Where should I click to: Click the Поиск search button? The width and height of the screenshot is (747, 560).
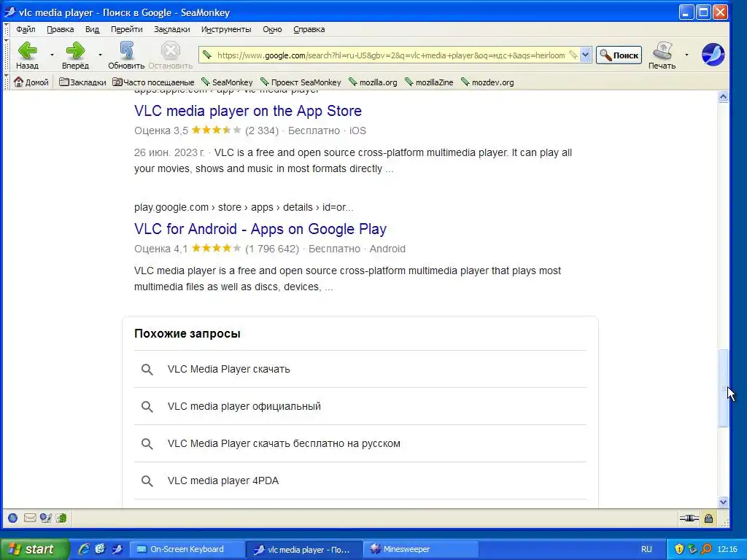point(619,55)
